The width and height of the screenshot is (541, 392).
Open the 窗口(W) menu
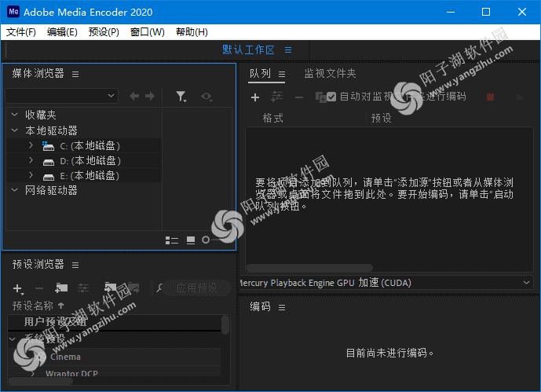pyautogui.click(x=148, y=32)
